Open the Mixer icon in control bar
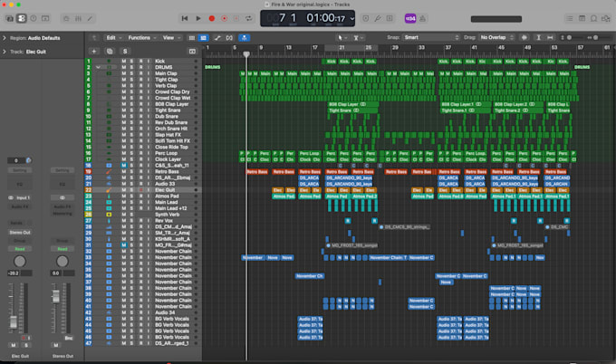The image size is (616, 364). click(78, 18)
